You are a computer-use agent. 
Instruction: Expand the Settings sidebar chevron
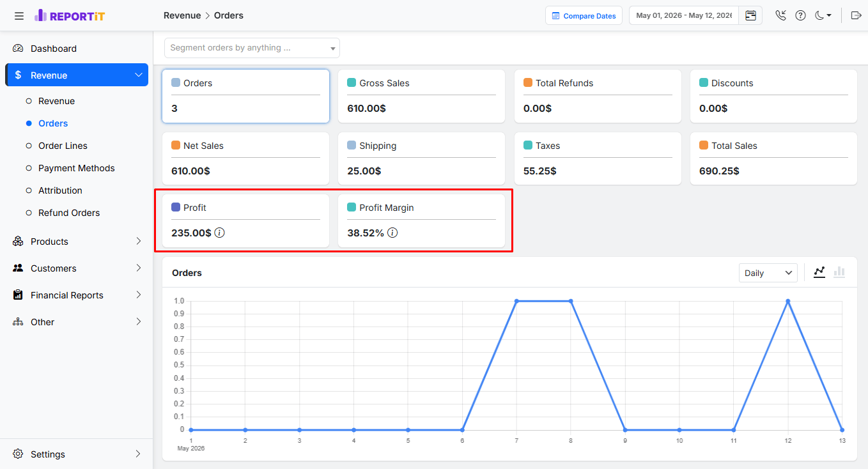[139, 454]
